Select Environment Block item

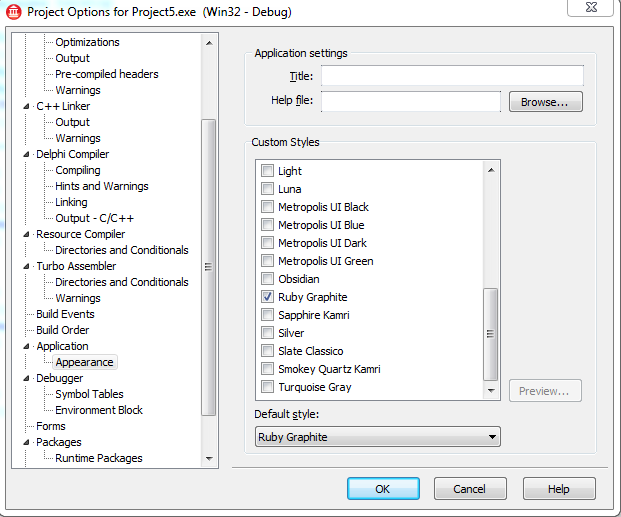click(99, 410)
